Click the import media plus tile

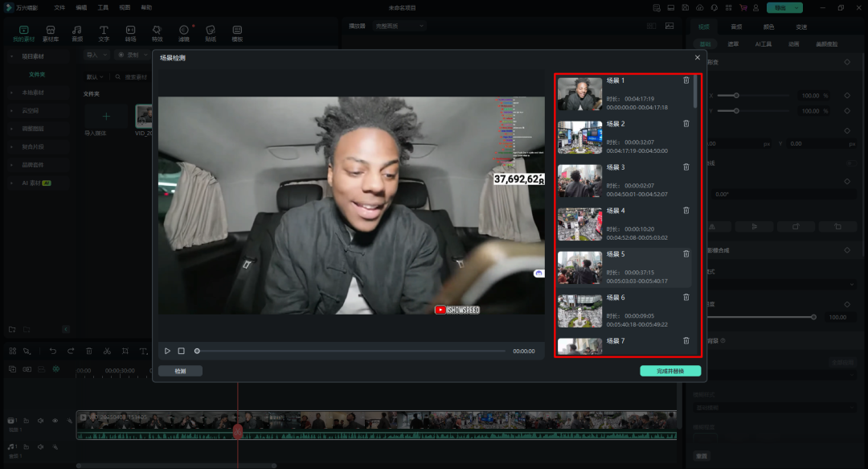[x=106, y=117]
